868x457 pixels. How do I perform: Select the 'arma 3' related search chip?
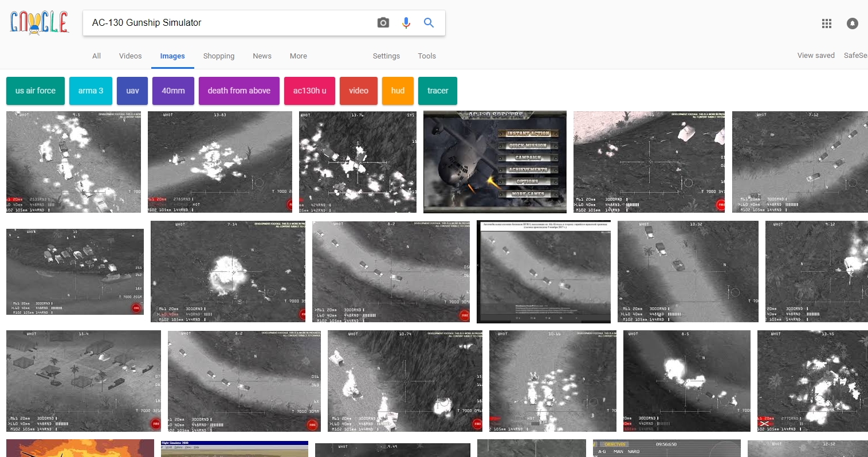pos(91,91)
